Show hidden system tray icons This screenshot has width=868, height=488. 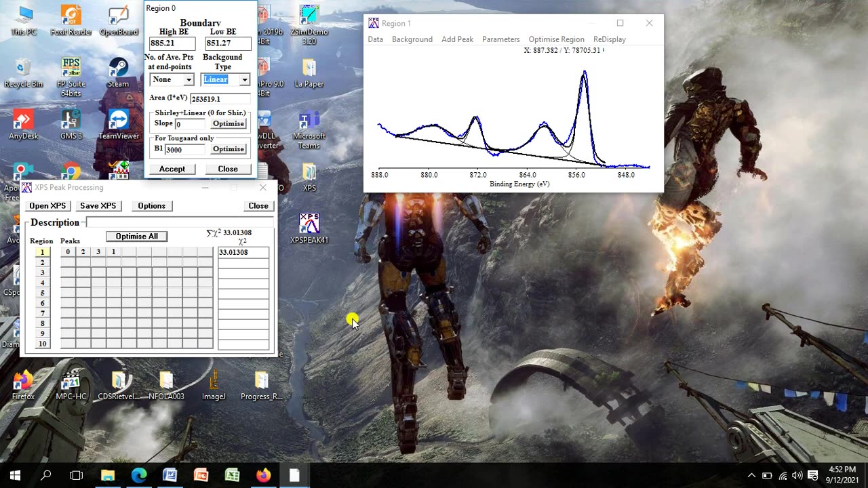pyautogui.click(x=751, y=476)
